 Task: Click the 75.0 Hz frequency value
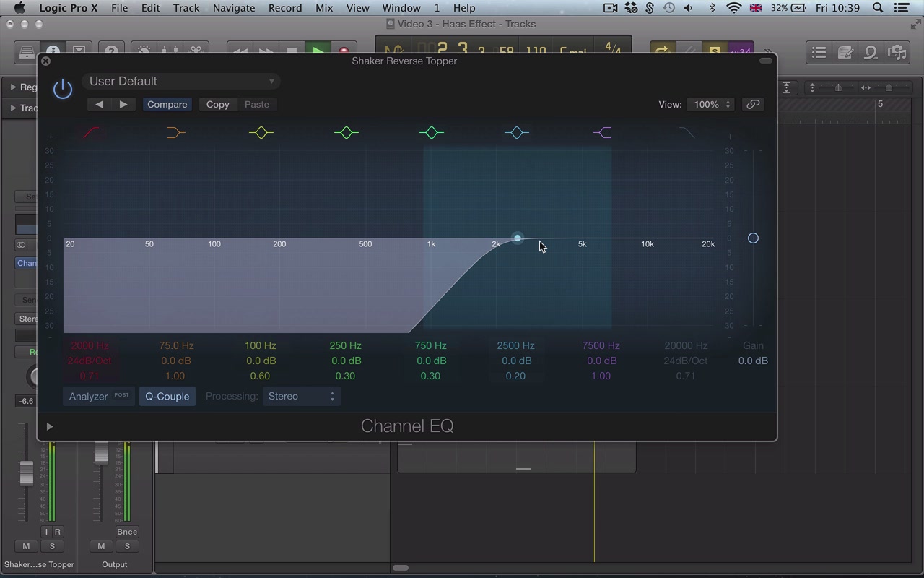[x=176, y=346]
